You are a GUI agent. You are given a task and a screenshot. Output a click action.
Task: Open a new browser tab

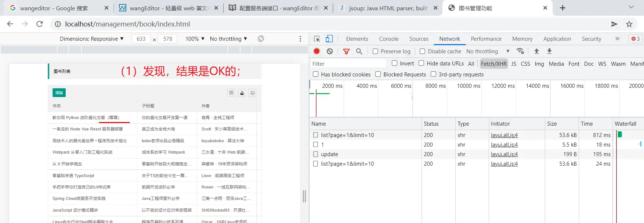562,8
